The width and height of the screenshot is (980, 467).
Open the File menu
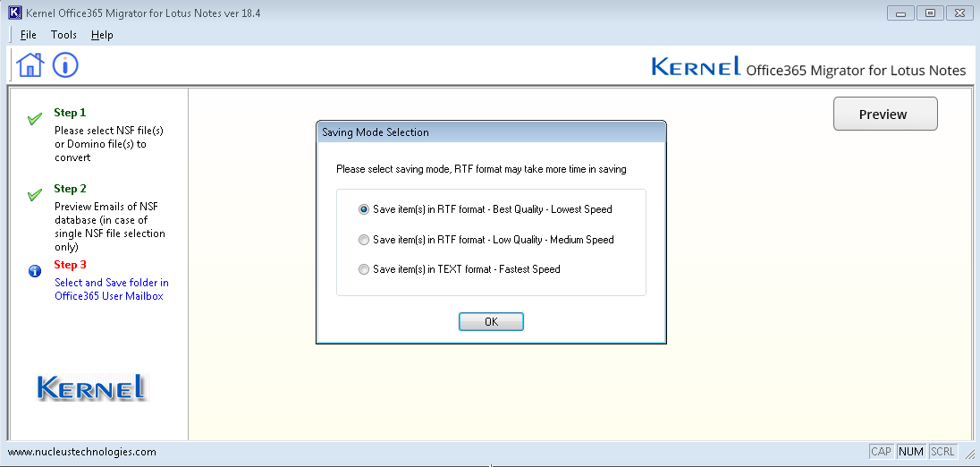(28, 35)
